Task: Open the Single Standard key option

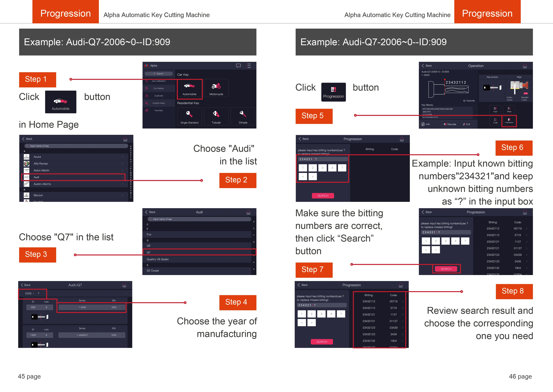Action: (189, 116)
